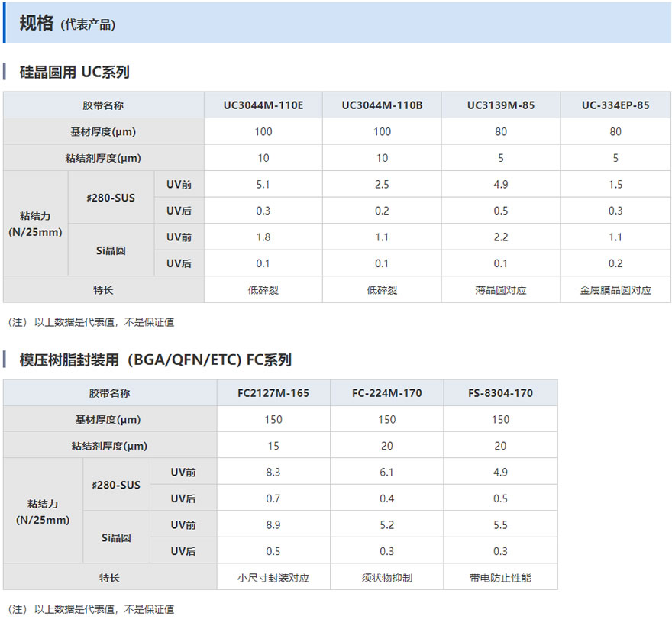The height and width of the screenshot is (642, 672).
Task: Click the 模压树脂封装用 FC系列 section heading
Action: click(156, 360)
